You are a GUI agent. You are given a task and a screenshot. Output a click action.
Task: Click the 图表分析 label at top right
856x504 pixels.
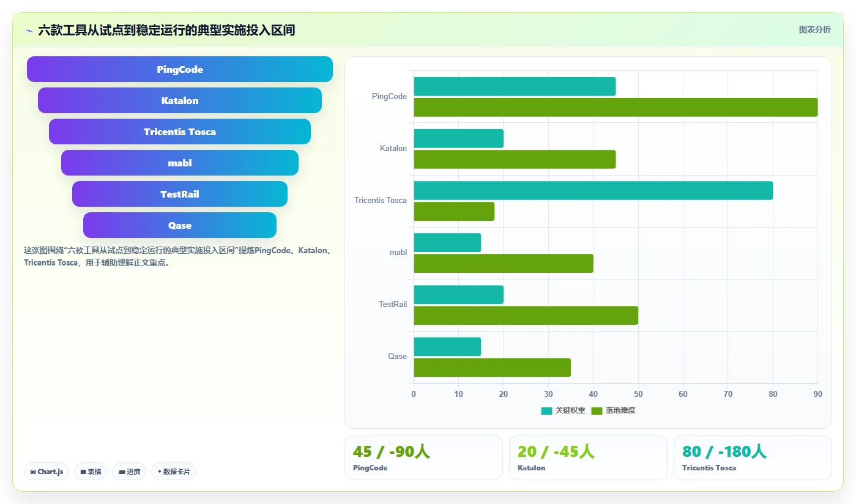click(x=814, y=29)
